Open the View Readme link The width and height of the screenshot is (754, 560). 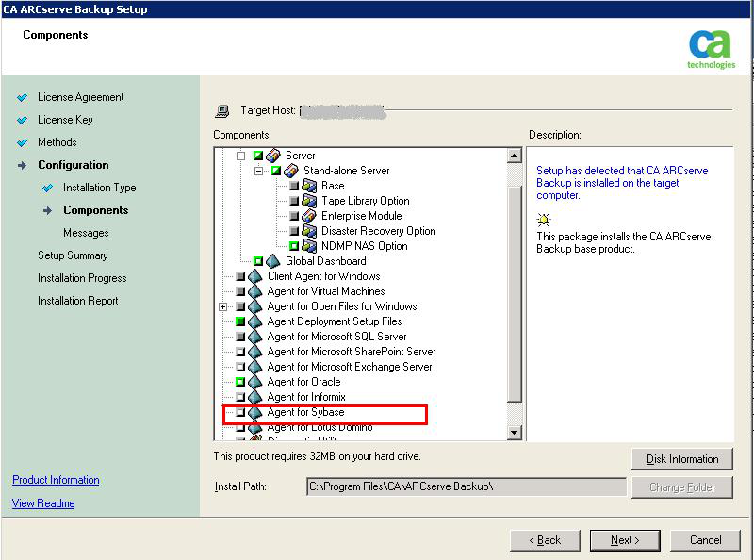[43, 503]
